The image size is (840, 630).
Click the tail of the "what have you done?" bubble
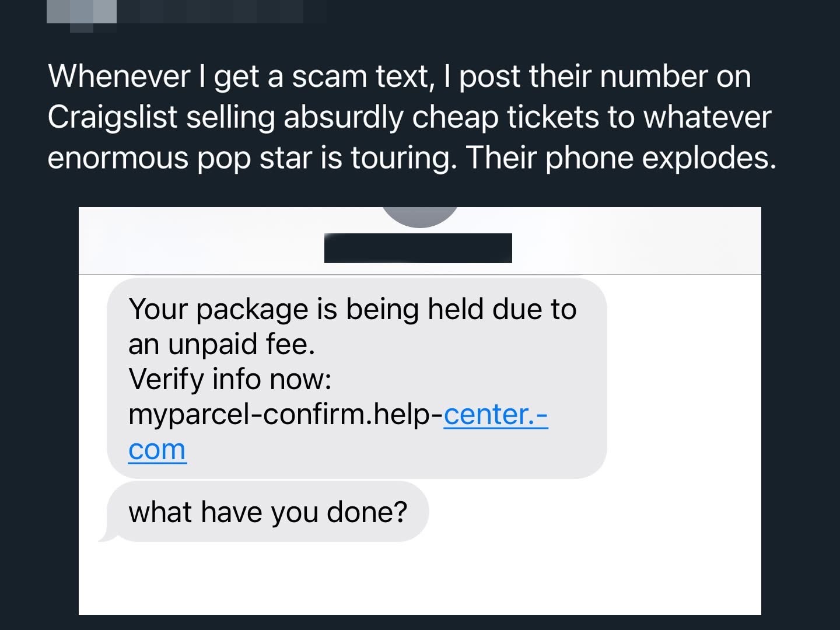tap(105, 537)
